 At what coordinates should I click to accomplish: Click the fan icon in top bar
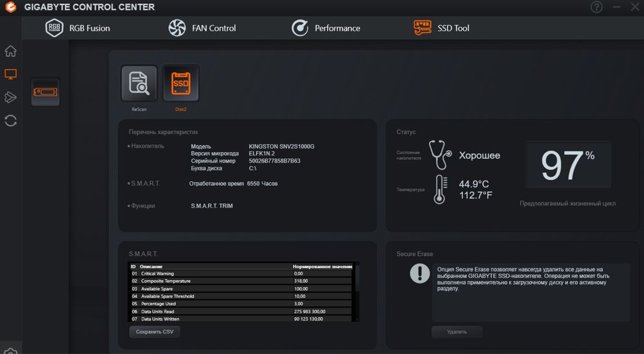(177, 28)
